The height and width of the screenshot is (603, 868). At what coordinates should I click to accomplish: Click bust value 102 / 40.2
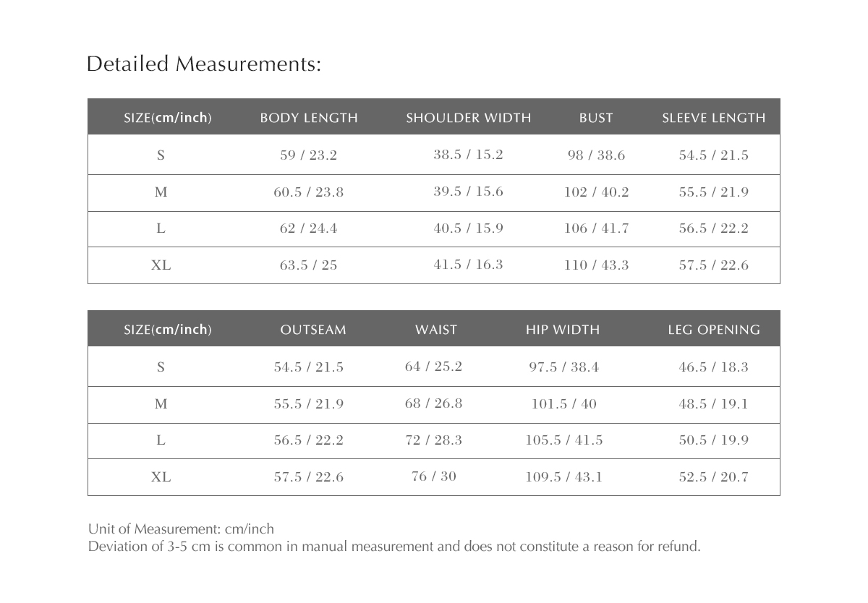(x=596, y=192)
